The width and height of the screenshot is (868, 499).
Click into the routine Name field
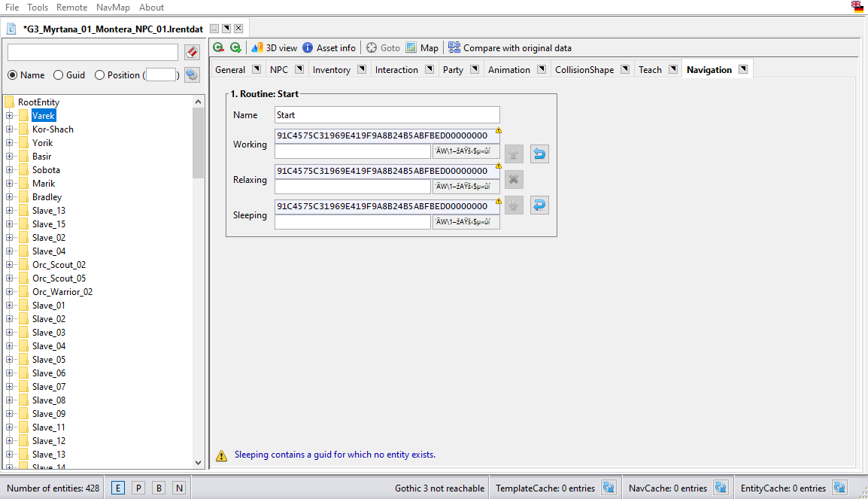pos(387,115)
